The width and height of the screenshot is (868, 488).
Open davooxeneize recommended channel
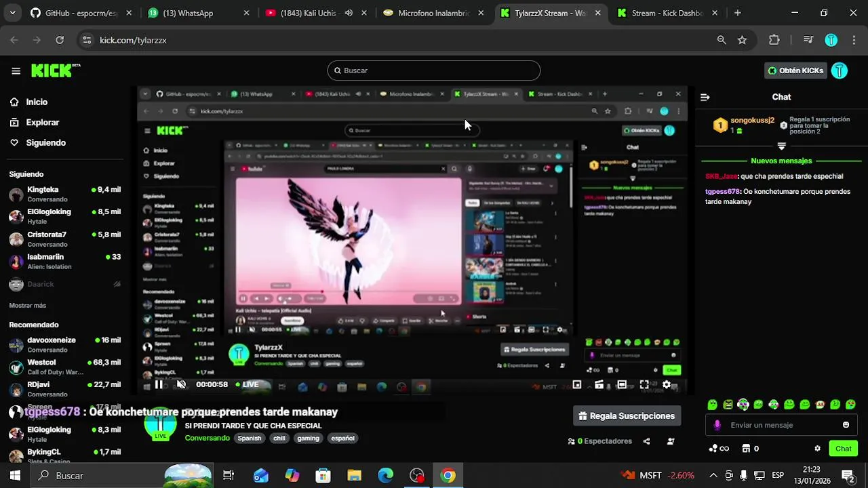65,344
